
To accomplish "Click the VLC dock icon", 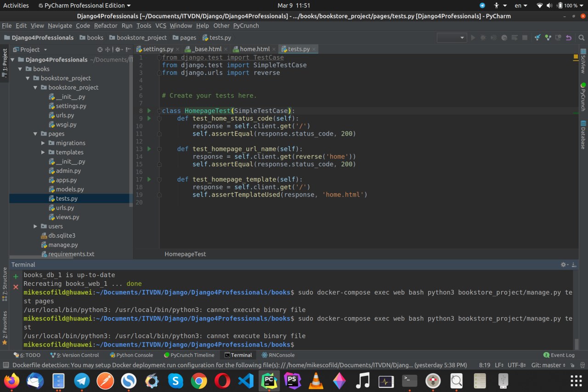I will pos(316,381).
